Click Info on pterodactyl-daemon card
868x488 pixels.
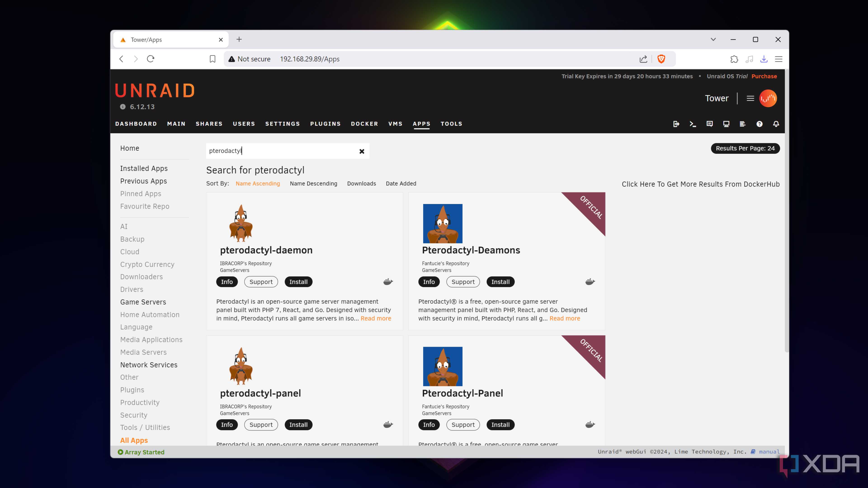(227, 282)
